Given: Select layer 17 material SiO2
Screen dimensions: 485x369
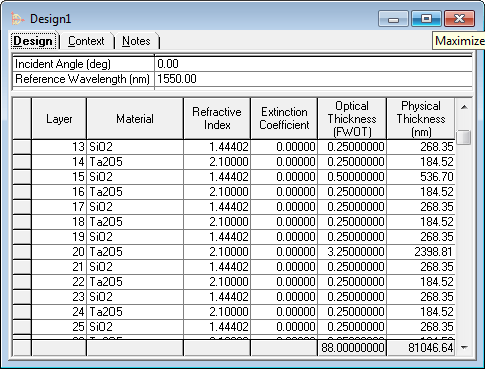Looking at the screenshot, I should 135,207.
